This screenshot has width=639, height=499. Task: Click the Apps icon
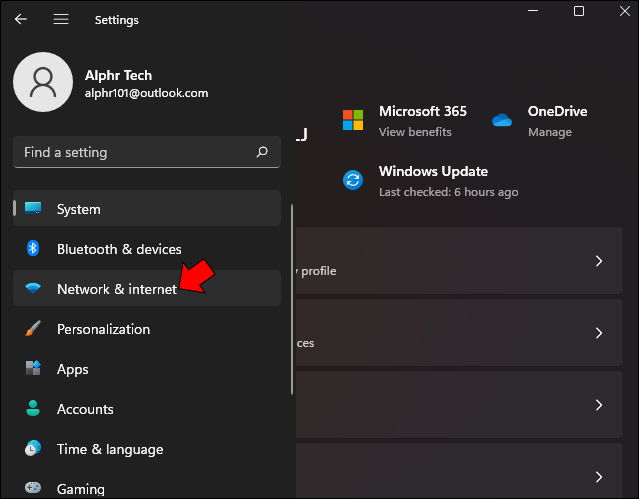point(33,368)
